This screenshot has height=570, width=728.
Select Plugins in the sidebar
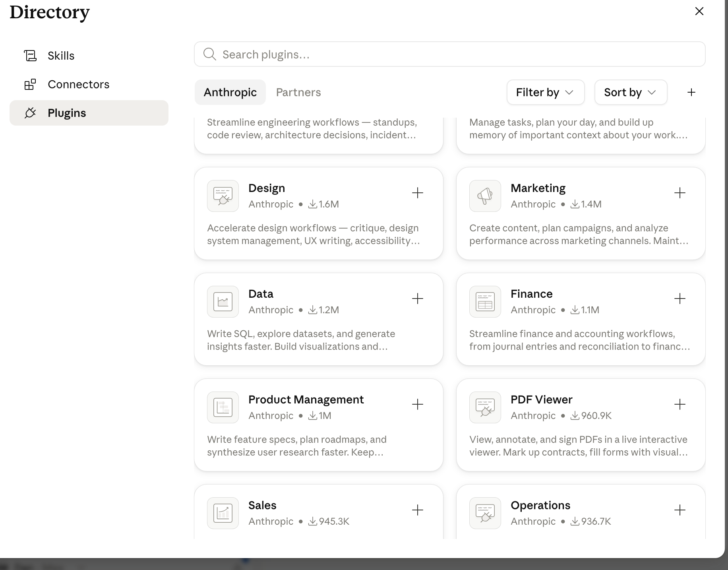click(x=89, y=113)
